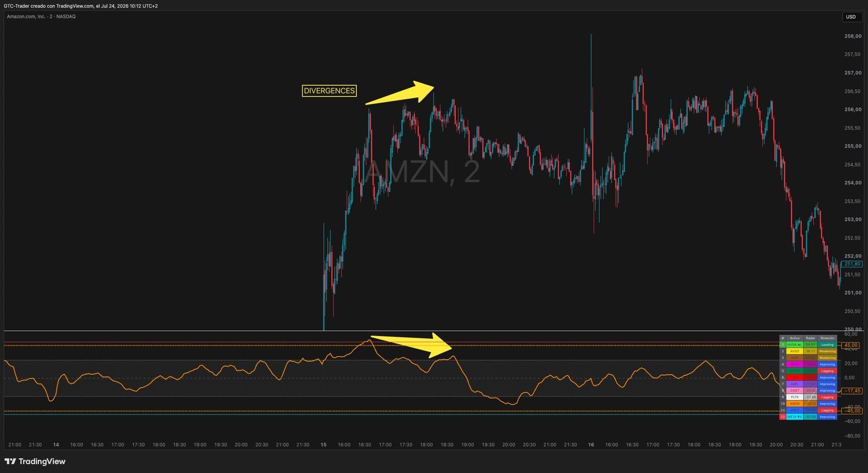Select the indicator level label −45,00

tap(852, 411)
